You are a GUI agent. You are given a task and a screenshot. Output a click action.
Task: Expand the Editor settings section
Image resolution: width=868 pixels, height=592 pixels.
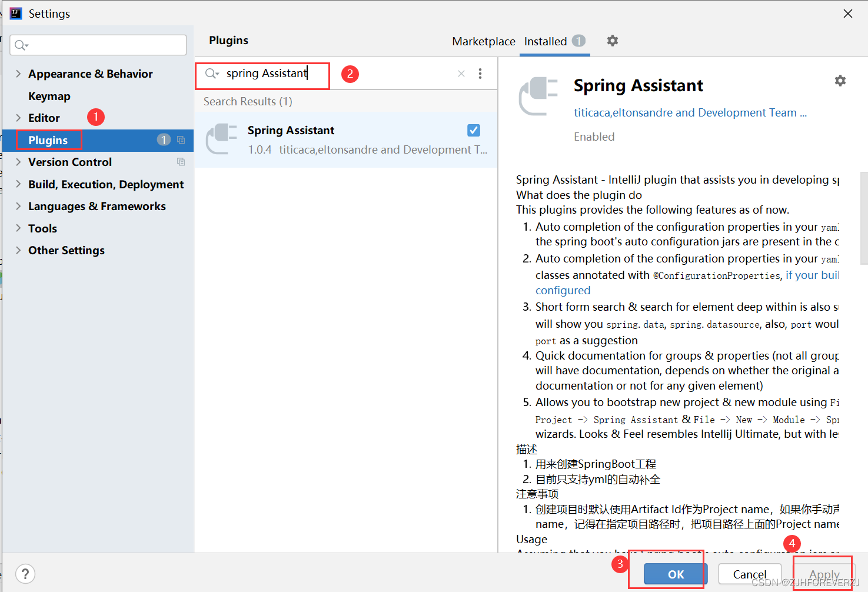tap(18, 118)
